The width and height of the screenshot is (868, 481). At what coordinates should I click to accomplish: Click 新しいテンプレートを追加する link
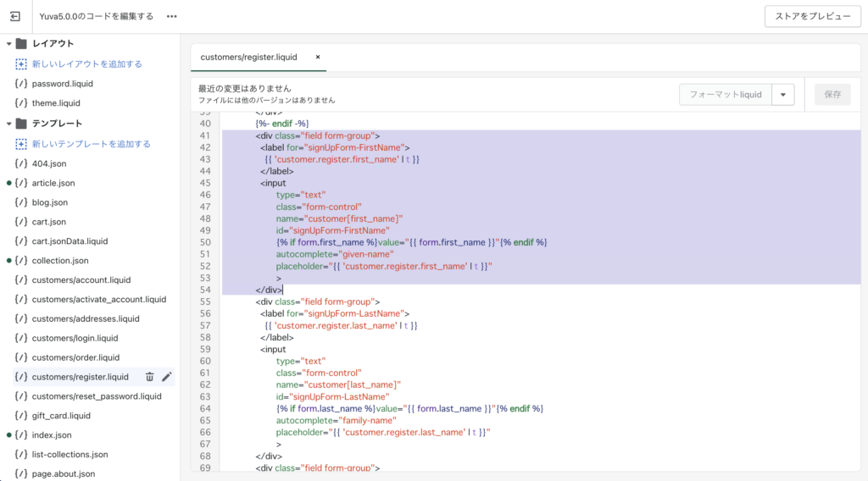92,144
